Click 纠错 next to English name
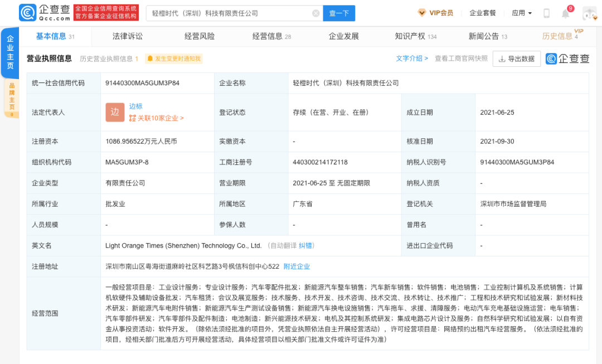Screen dimensions: 602x364 click(x=305, y=246)
